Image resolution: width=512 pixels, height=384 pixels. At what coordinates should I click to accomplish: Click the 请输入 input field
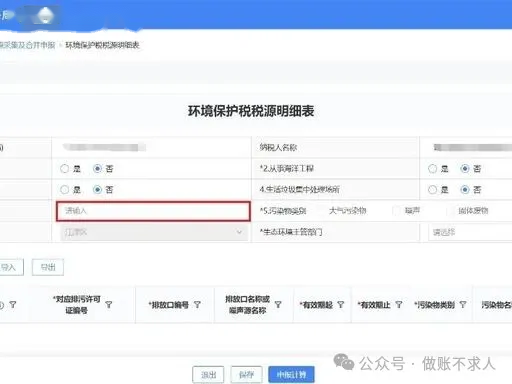pyautogui.click(x=153, y=211)
